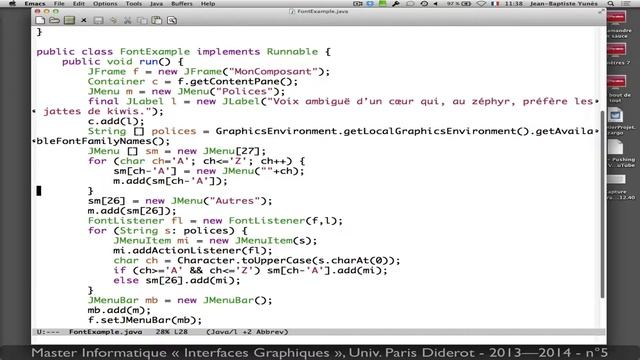Click 'GraphicsEnvironment' in the code
This screenshot has width=640, height=360.
276,131
